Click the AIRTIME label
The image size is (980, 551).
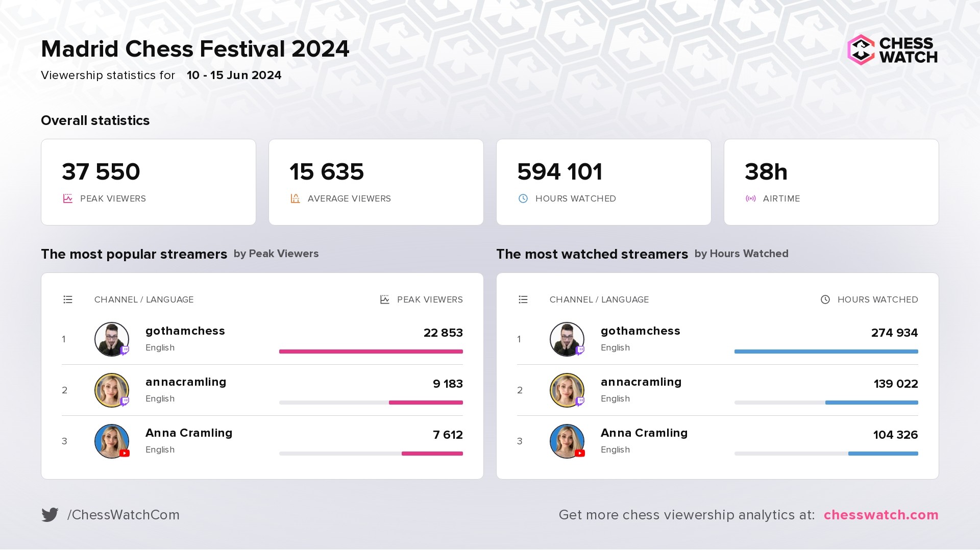(781, 198)
